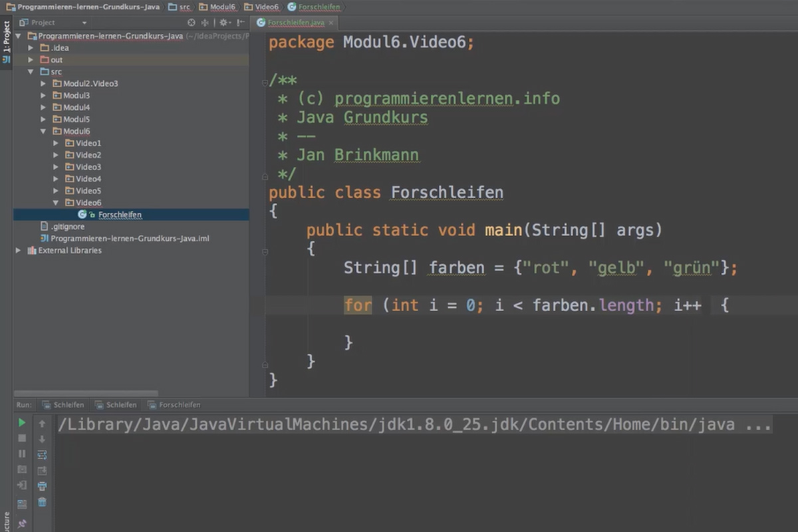Collapse the Video6 package
798x532 pixels.
[56, 203]
